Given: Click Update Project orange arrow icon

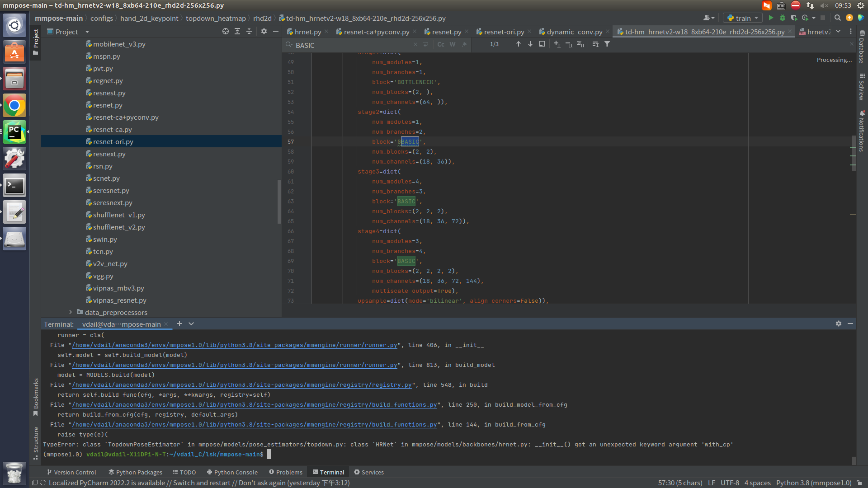Looking at the screenshot, I should (850, 18).
